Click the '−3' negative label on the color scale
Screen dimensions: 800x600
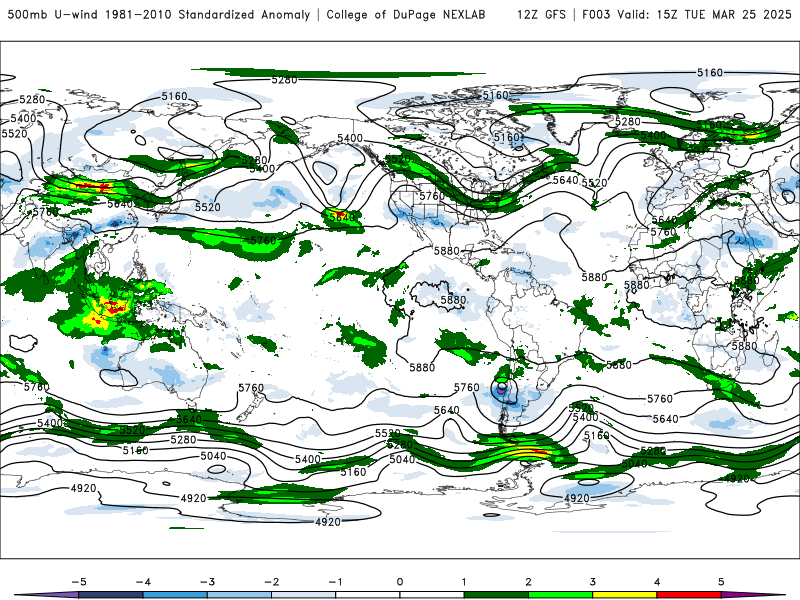point(207,582)
